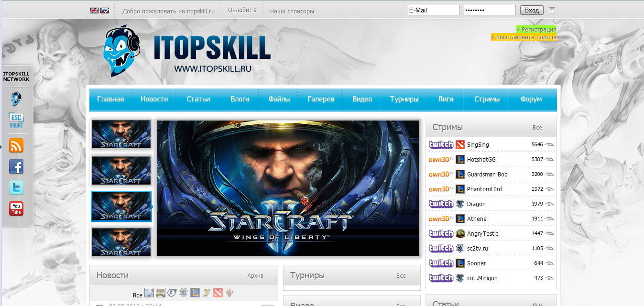Click Все link in Статьи panel
Viewport: 644px width, 306px height.
click(537, 304)
